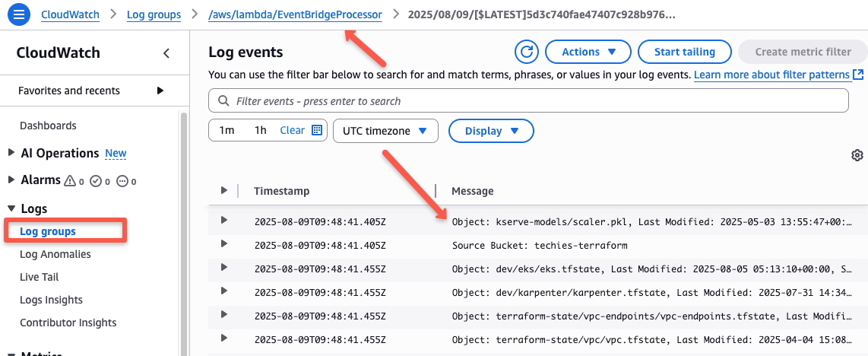868x356 pixels.
Task: Open the Display dropdown
Action: (491, 131)
